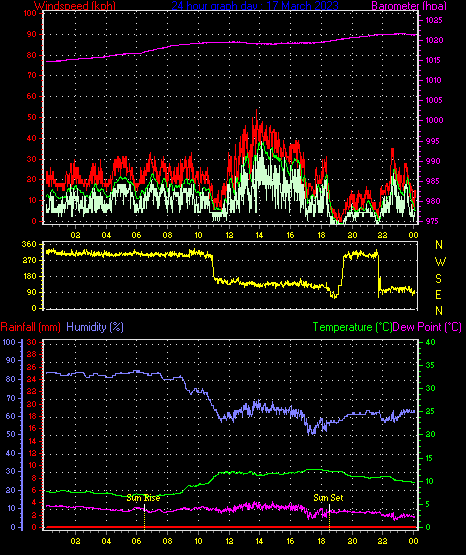Click the "Sun Set" label

[x=328, y=498]
